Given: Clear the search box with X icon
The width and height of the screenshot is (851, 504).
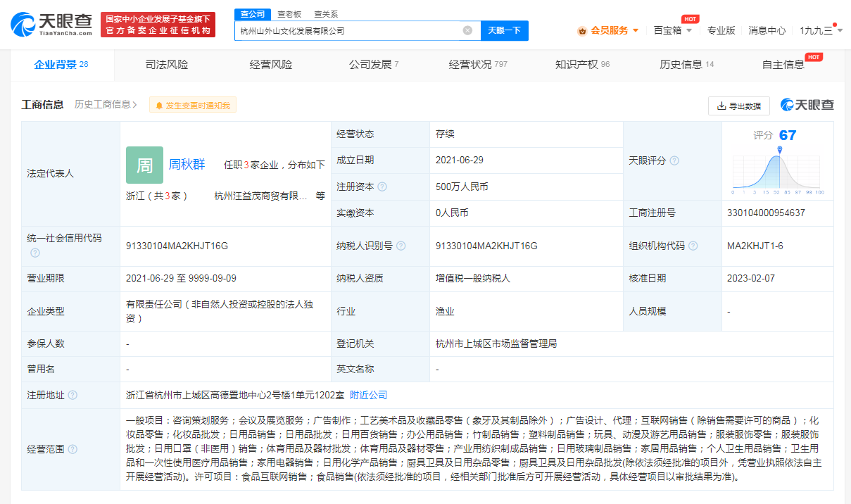Looking at the screenshot, I should 467,31.
